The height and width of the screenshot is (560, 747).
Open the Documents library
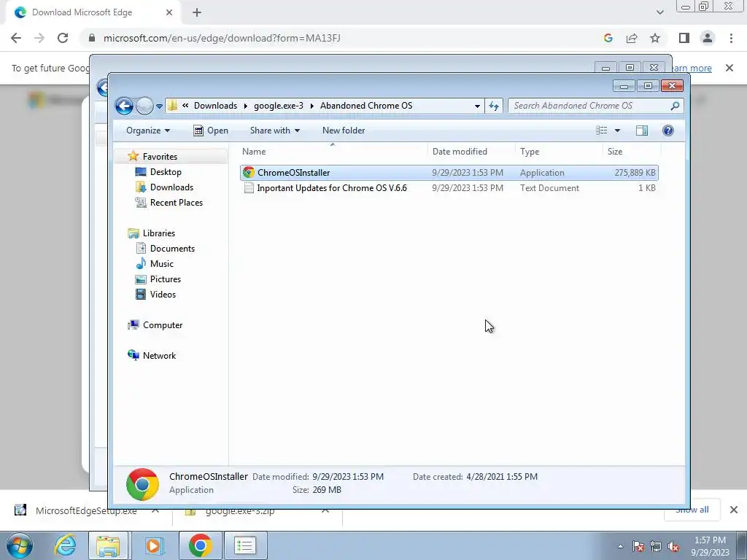pyautogui.click(x=172, y=249)
